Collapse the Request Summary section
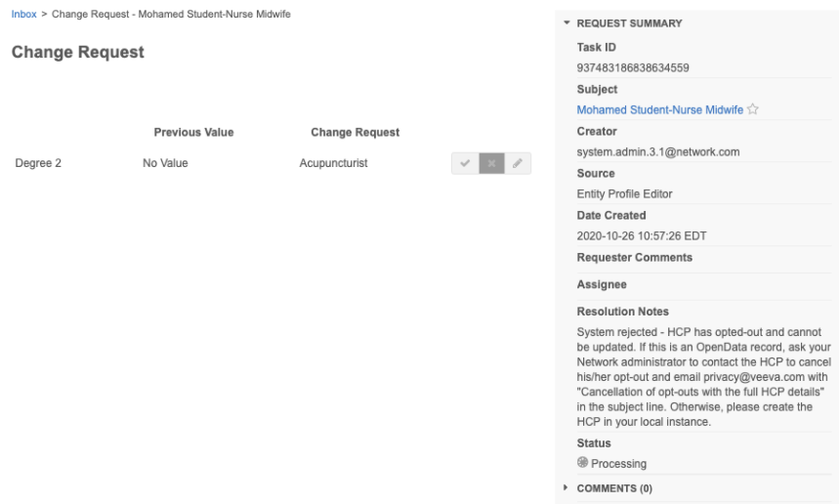Image resolution: width=839 pixels, height=504 pixels. click(566, 23)
